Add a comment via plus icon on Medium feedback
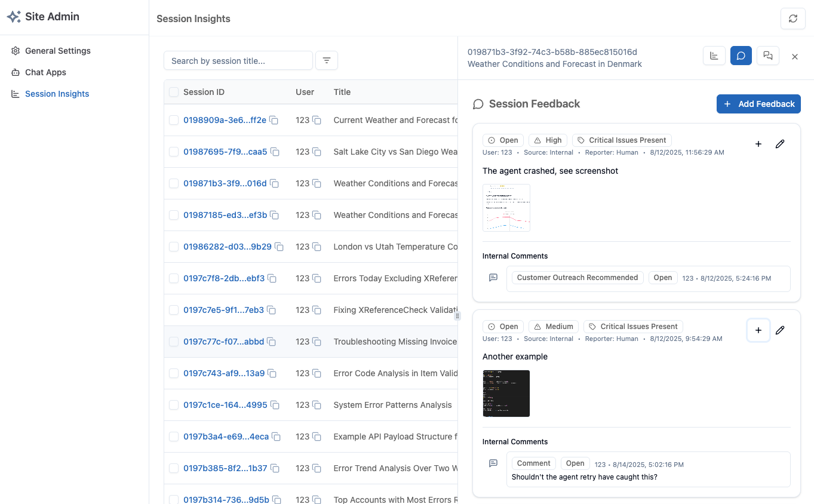The width and height of the screenshot is (814, 504). pyautogui.click(x=758, y=330)
